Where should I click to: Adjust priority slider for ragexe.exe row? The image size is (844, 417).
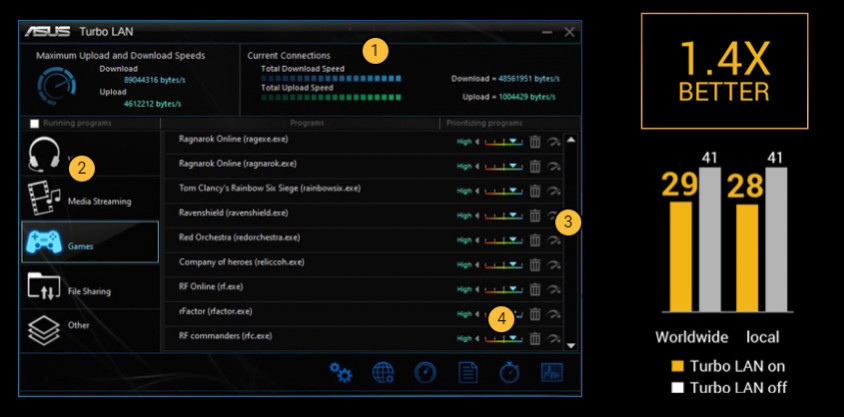pos(503,142)
